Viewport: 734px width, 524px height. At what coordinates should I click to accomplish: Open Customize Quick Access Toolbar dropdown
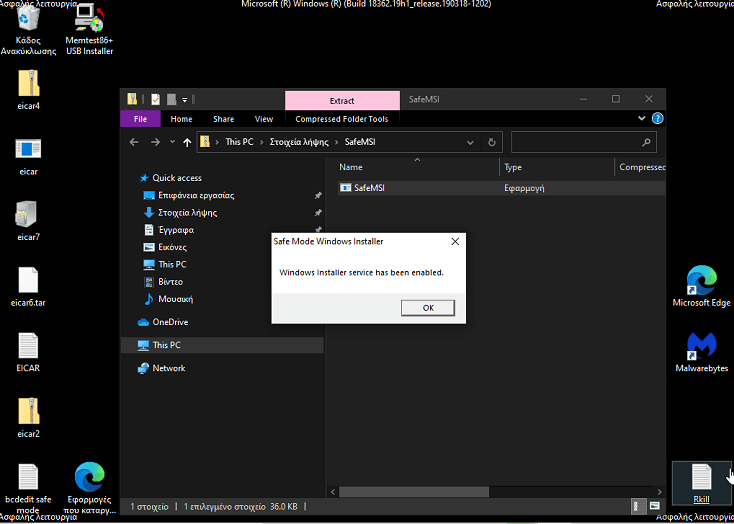(x=184, y=99)
